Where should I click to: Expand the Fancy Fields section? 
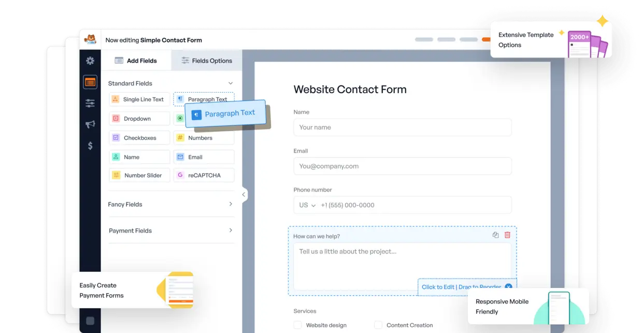pos(231,204)
